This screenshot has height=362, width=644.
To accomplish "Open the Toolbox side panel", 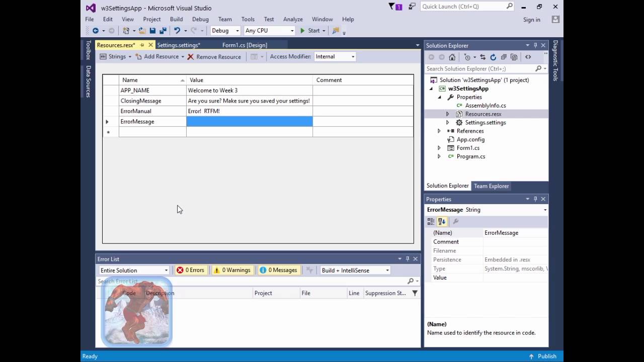I will coord(88,50).
